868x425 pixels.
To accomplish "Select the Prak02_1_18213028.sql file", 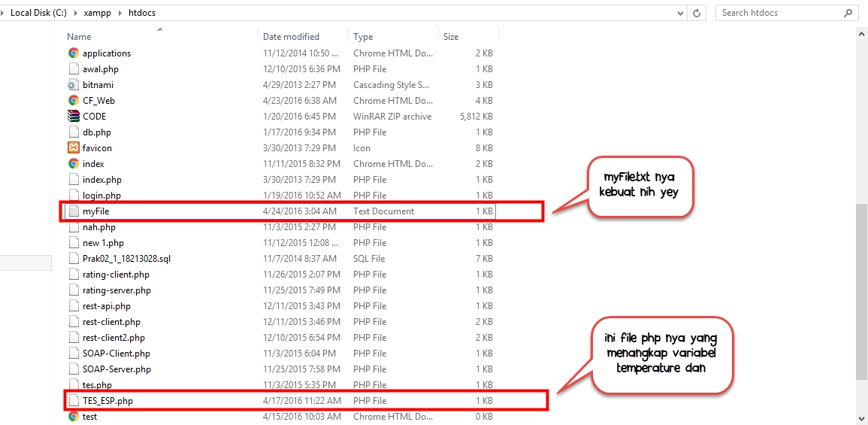I will tap(126, 259).
